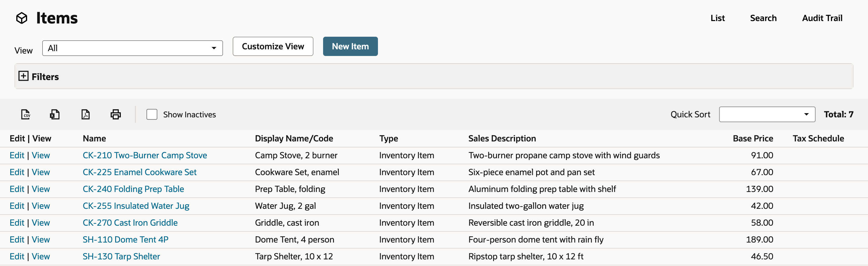The height and width of the screenshot is (266, 868).
Task: Open the Search menu
Action: (x=763, y=18)
